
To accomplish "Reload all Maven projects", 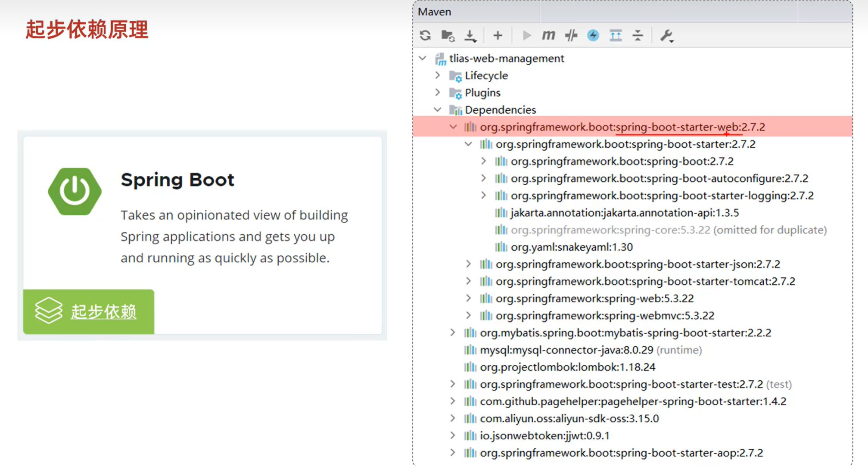I will tap(425, 35).
